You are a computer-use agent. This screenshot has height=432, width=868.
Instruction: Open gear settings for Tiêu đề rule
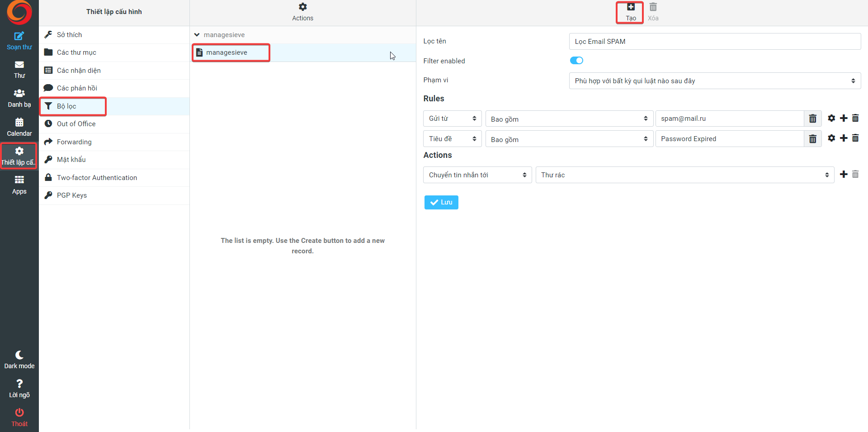coord(831,138)
